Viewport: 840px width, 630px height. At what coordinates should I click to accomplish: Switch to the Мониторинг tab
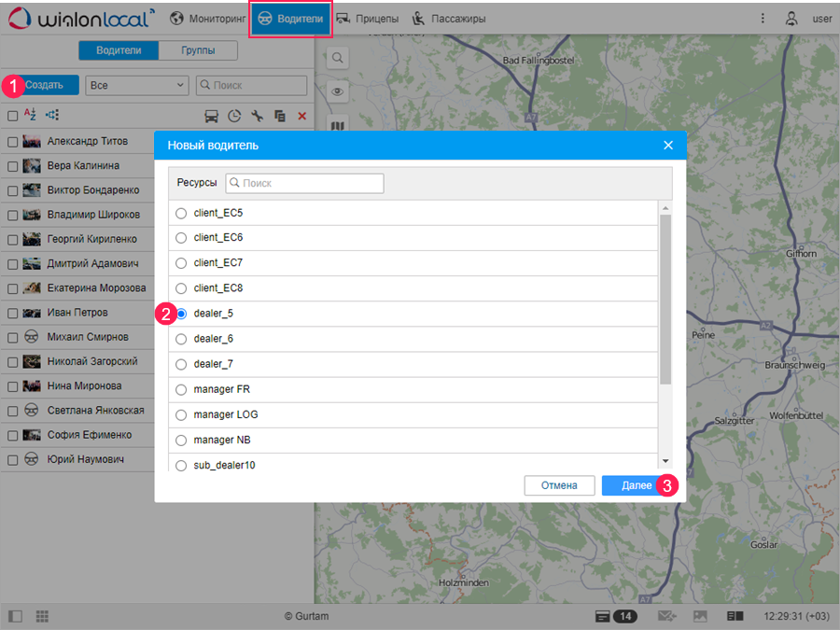click(208, 19)
